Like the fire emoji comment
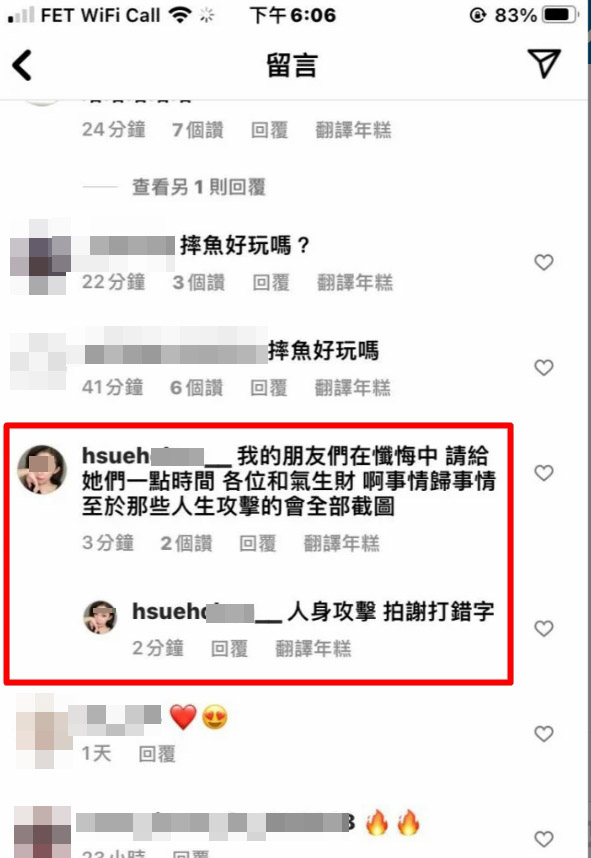 click(543, 838)
